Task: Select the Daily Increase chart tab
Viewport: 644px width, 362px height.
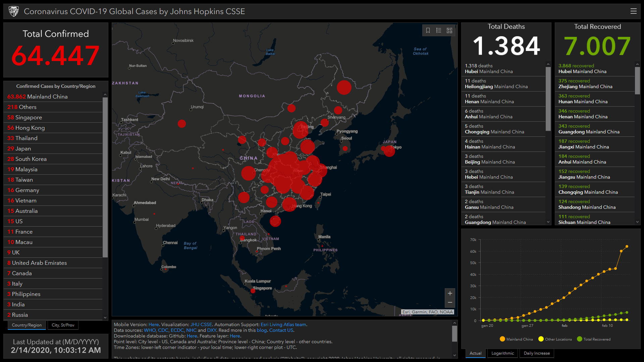Action: pos(537,353)
